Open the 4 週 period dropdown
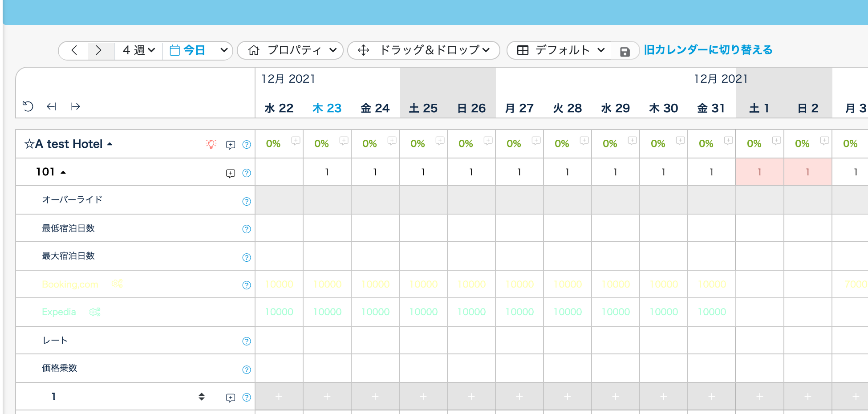868x414 pixels. [138, 50]
